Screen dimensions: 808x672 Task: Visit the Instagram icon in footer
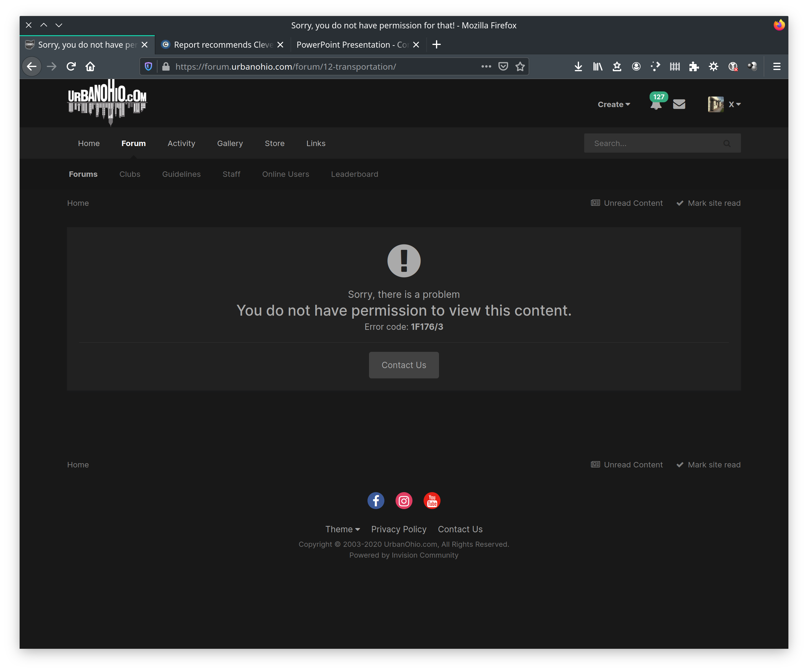[404, 501]
